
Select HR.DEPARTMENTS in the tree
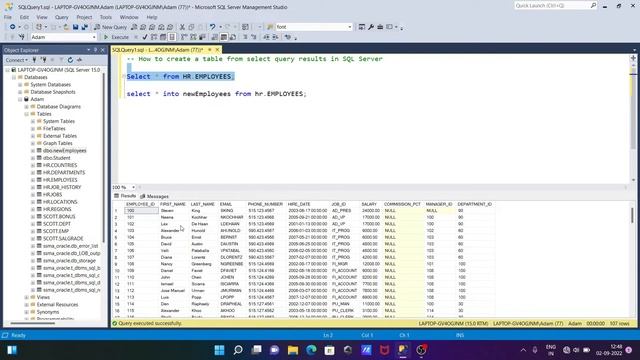click(64, 173)
